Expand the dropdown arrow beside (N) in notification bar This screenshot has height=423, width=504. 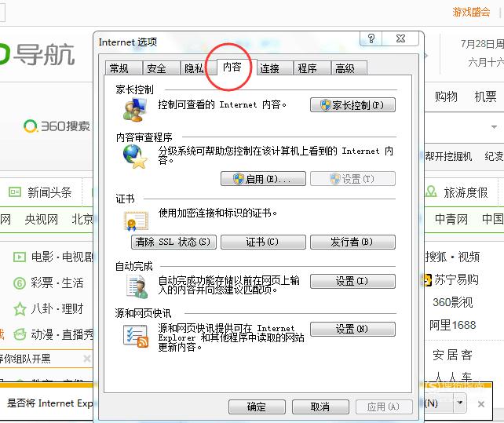460,403
